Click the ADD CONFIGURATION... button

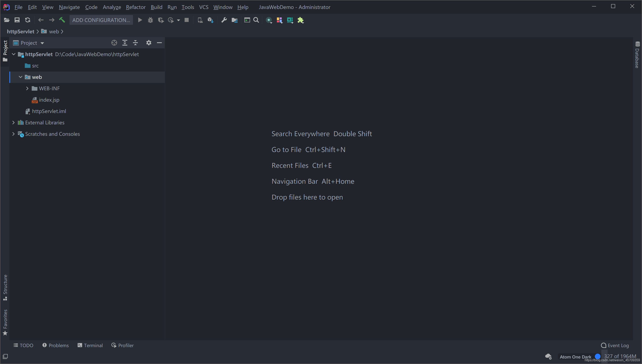(101, 20)
